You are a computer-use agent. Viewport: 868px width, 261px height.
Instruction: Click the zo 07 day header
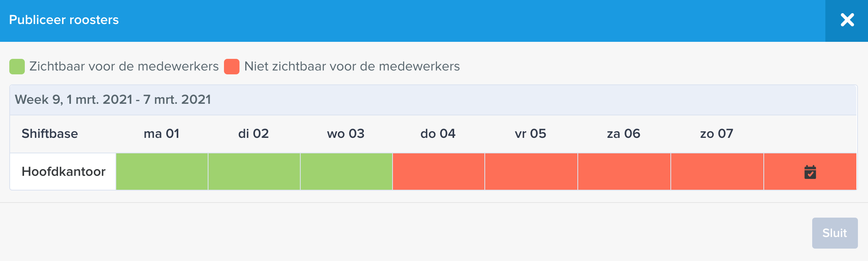pos(716,134)
